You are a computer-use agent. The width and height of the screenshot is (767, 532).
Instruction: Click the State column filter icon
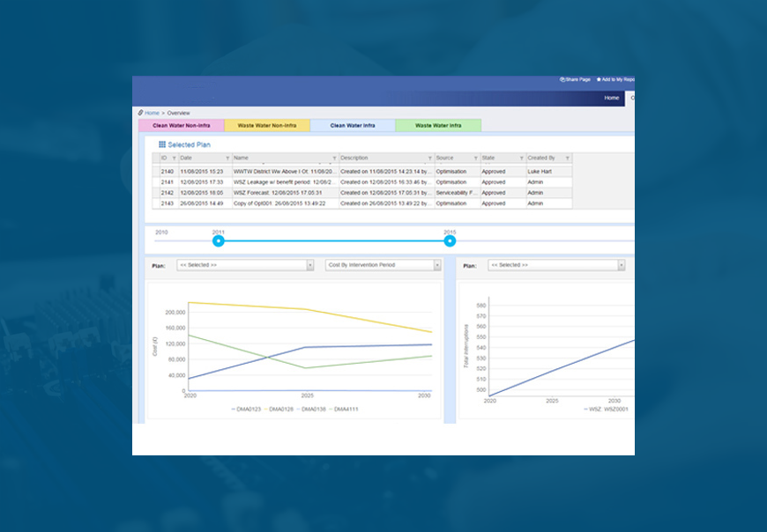click(x=520, y=159)
